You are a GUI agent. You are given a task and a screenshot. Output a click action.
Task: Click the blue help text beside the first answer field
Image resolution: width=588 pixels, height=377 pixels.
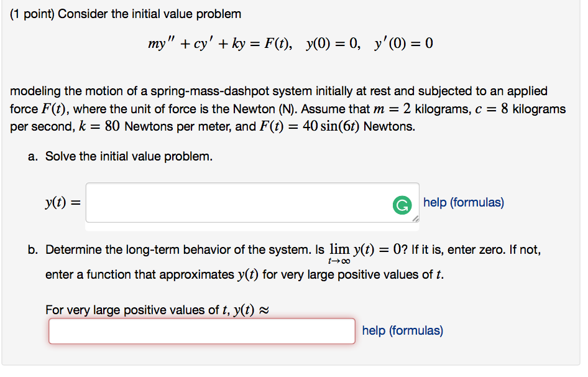463,201
